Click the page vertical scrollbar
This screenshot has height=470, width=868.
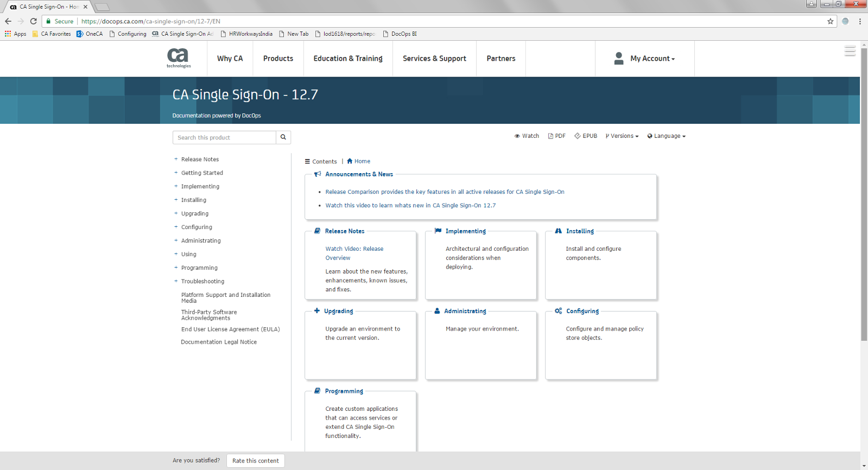(x=864, y=195)
